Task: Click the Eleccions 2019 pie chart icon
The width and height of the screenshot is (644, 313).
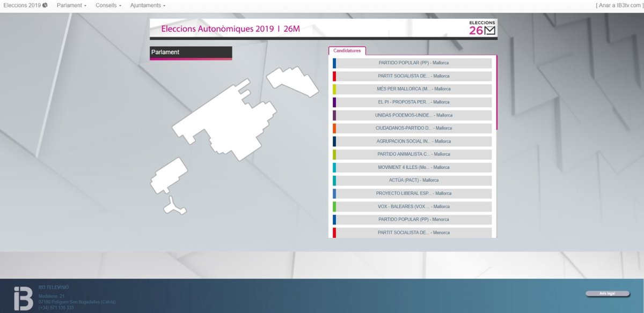Action: point(45,5)
